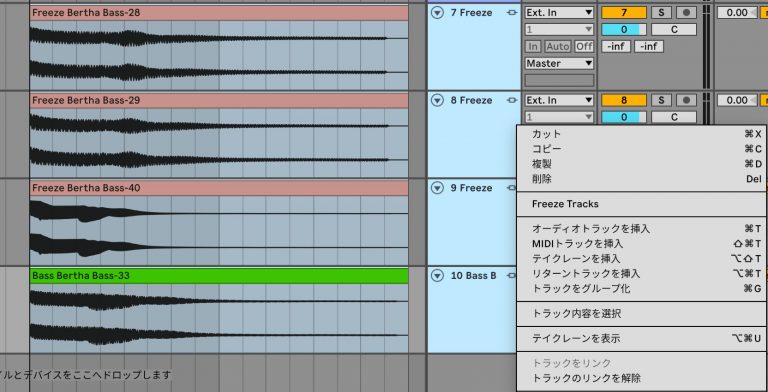768x392 pixels.
Task: Solo track 8 with S button
Action: 661,100
